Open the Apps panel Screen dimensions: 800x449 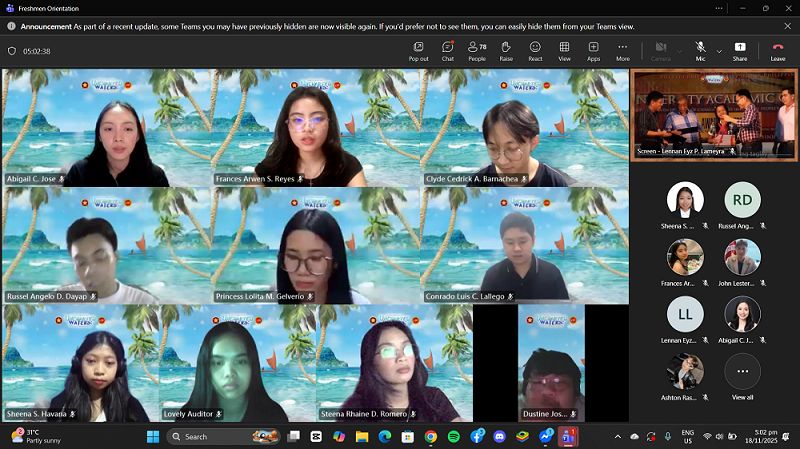pyautogui.click(x=593, y=50)
